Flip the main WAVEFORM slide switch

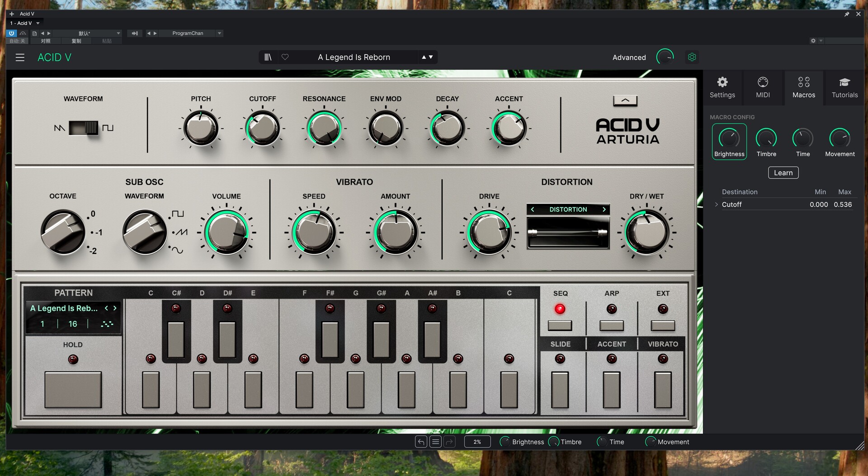click(x=83, y=128)
